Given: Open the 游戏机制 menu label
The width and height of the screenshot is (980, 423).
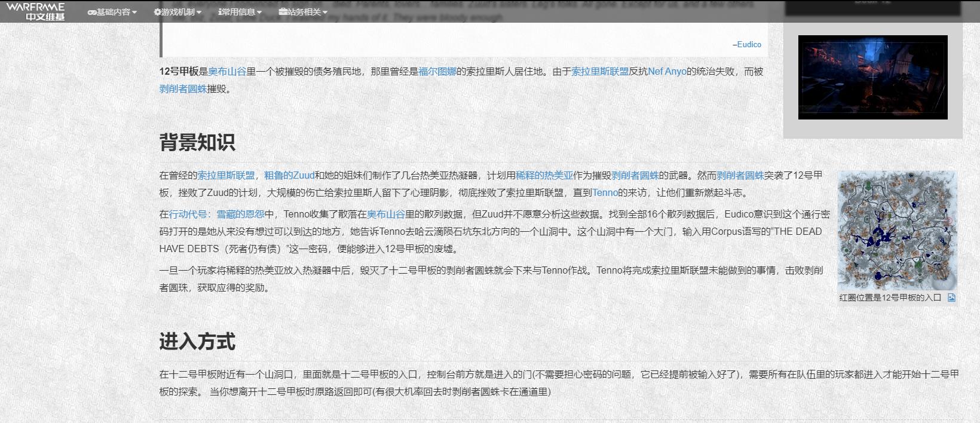Looking at the screenshot, I should [x=178, y=12].
